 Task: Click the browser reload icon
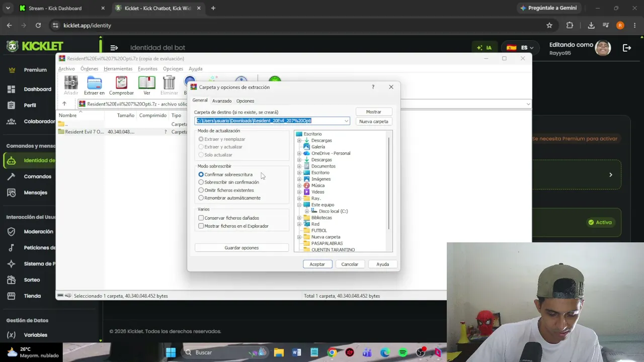[38, 25]
